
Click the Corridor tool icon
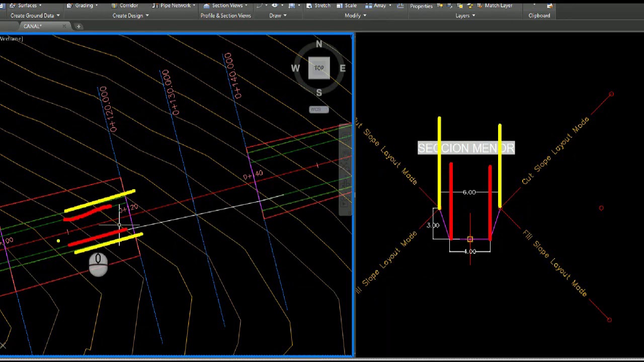pyautogui.click(x=114, y=6)
